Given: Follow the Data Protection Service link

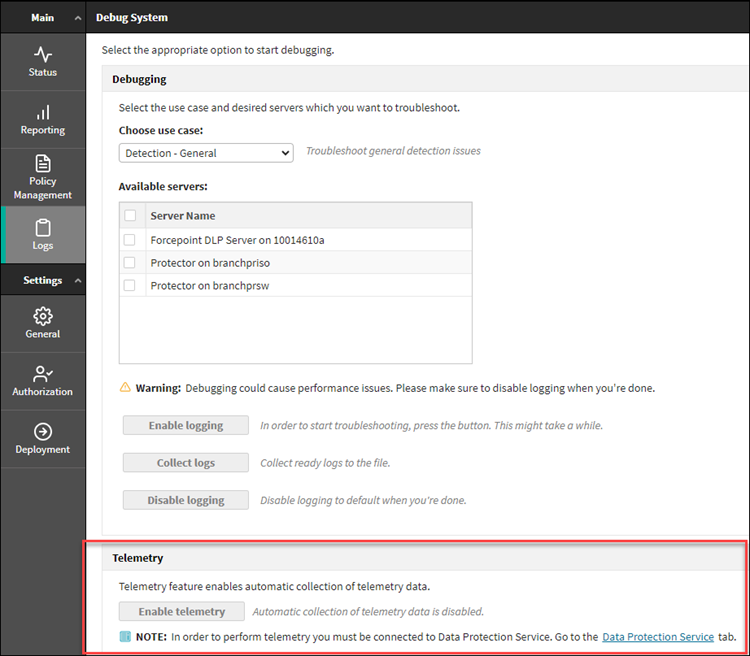Looking at the screenshot, I should 658,637.
